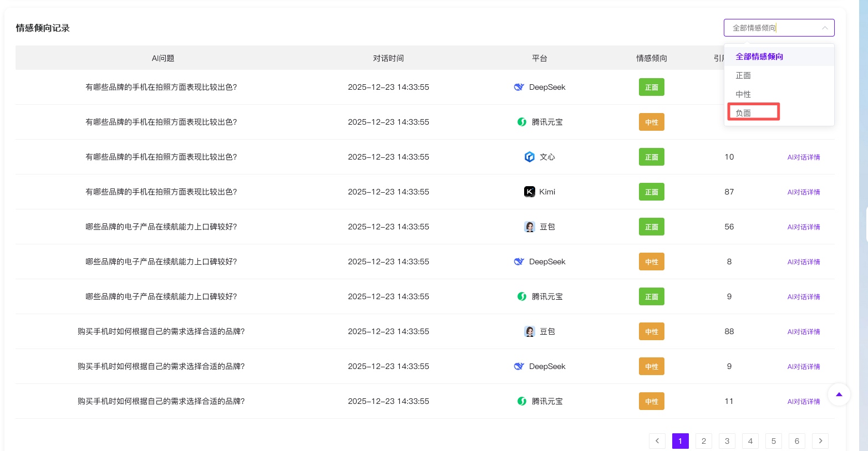Go to previous page with left arrow

click(657, 441)
